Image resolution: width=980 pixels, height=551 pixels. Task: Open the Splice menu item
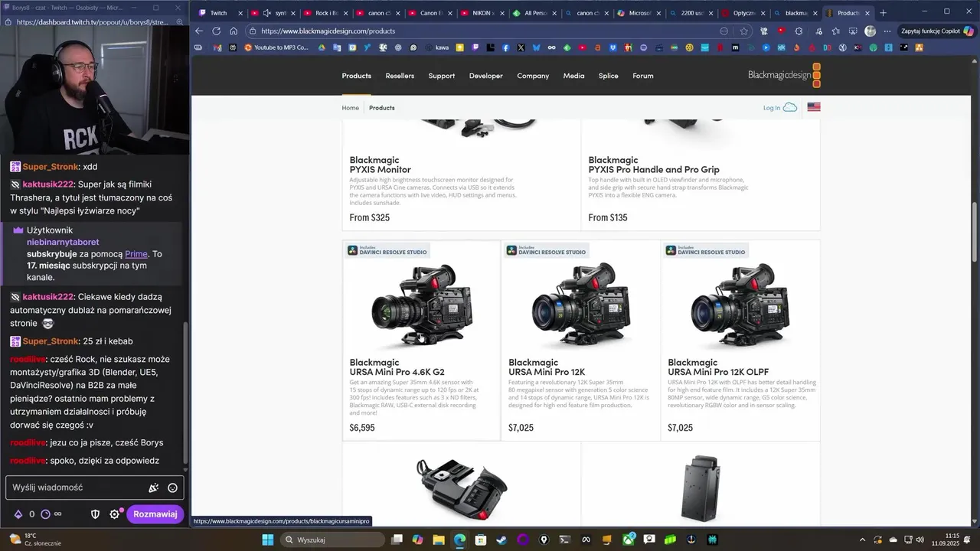[609, 76]
